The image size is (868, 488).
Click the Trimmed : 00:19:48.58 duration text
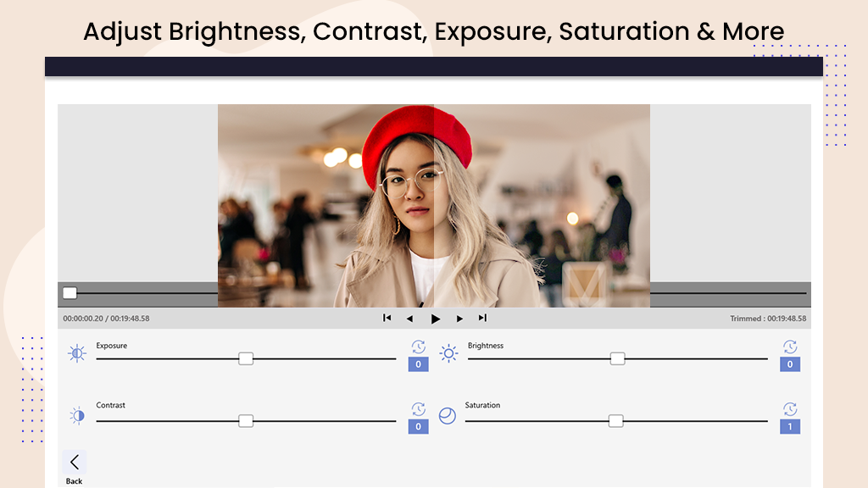pyautogui.click(x=768, y=319)
